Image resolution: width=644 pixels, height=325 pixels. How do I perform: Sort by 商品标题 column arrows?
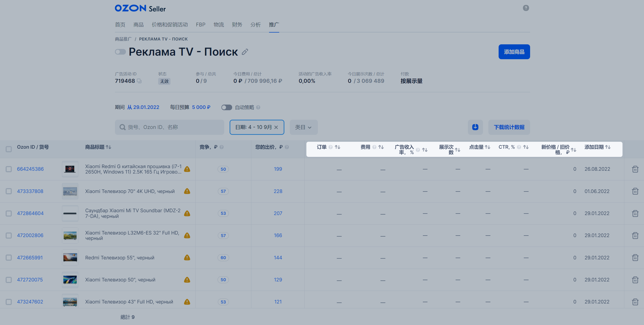click(x=109, y=147)
